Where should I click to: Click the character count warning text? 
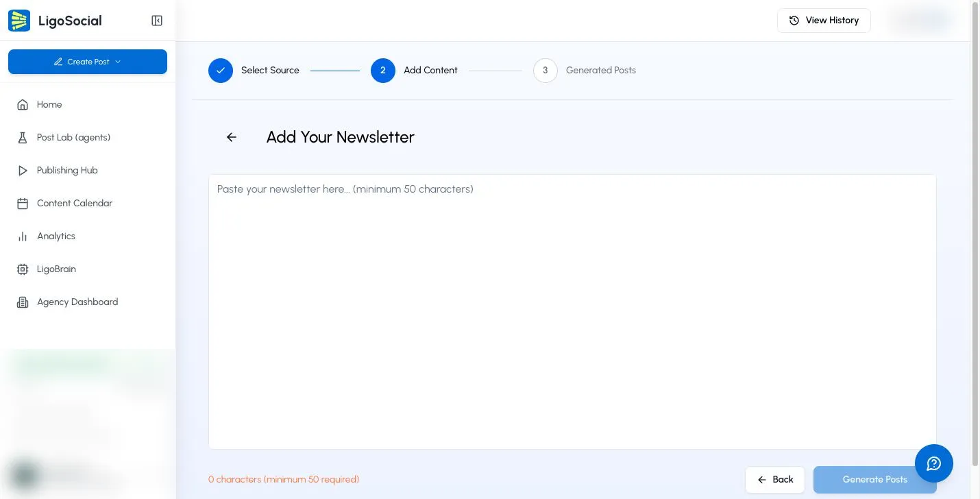pyautogui.click(x=284, y=479)
